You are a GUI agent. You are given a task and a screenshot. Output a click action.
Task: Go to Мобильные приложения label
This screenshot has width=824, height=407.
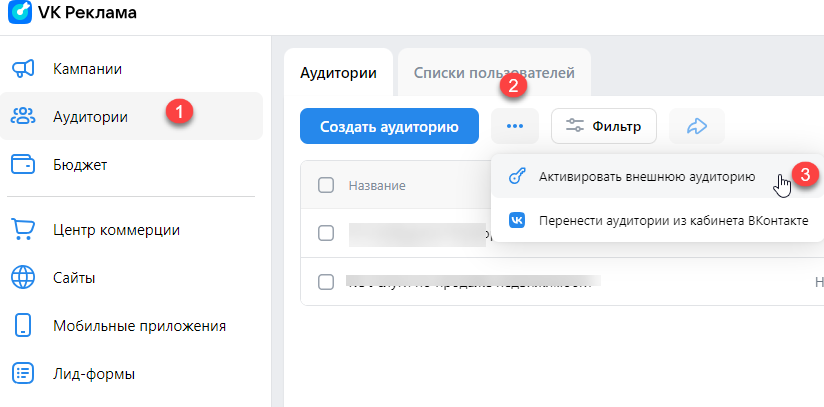(x=139, y=326)
